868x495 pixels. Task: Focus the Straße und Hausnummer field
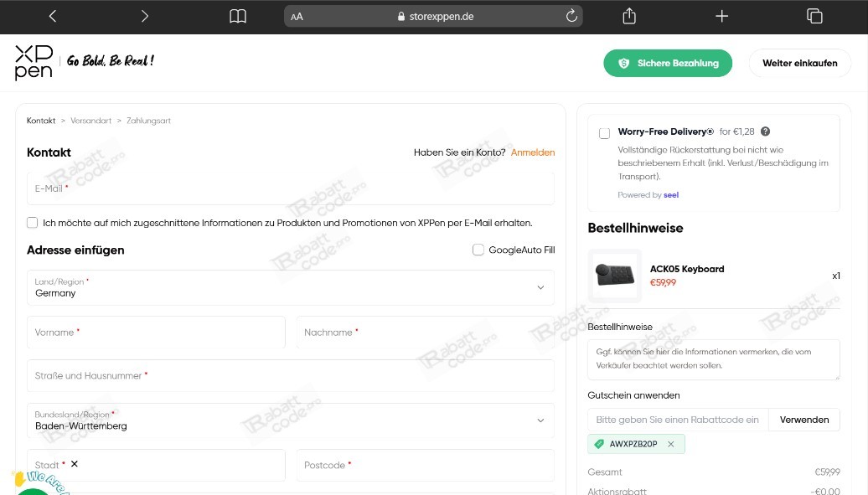coord(291,375)
